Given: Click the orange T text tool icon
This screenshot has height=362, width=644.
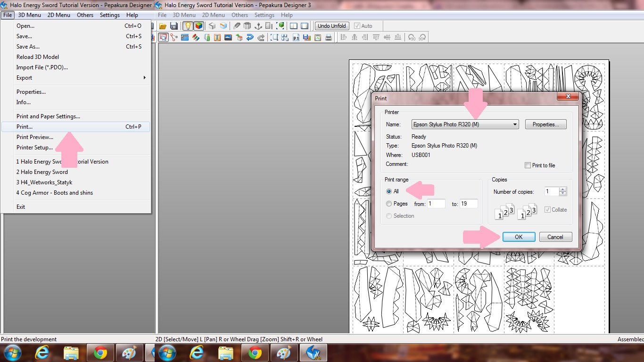Looking at the screenshot, I should click(x=217, y=38).
